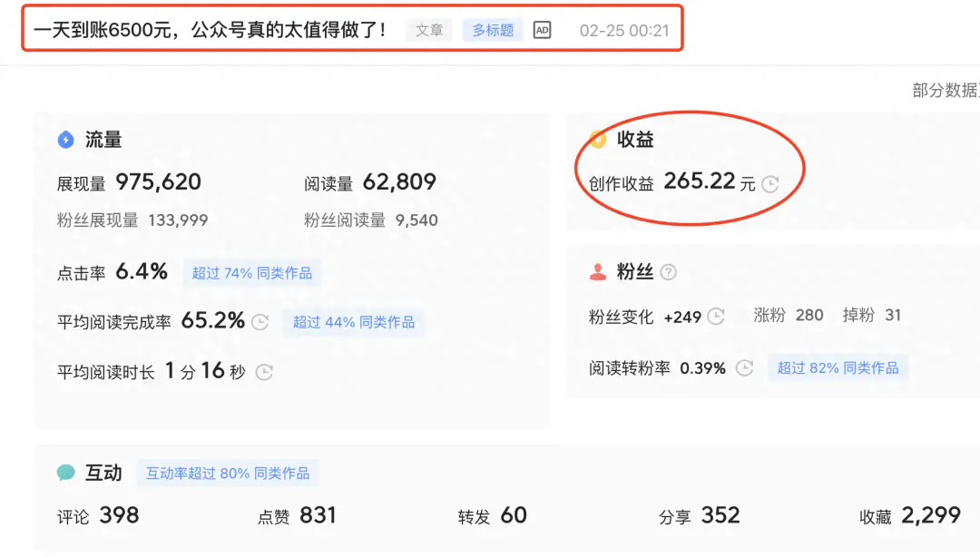This screenshot has height=557, width=980.
Task: Click the 评论 count 398
Action: point(120,515)
